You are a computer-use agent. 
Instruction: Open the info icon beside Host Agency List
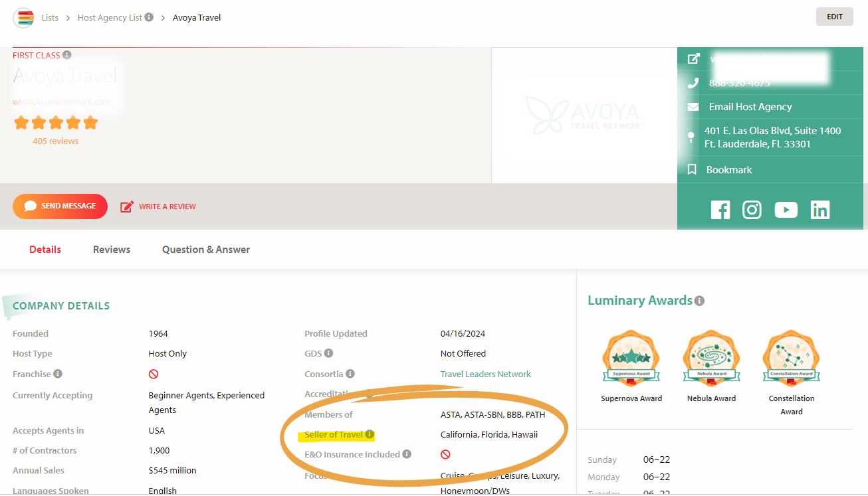[149, 17]
